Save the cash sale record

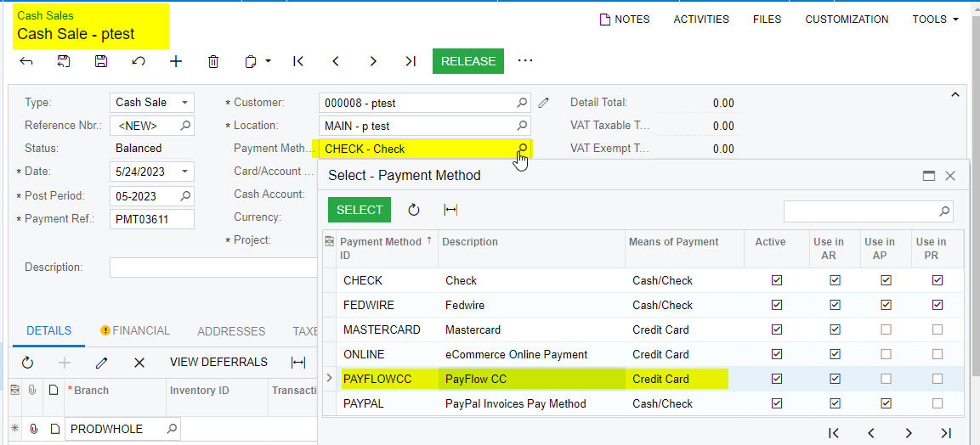[100, 61]
